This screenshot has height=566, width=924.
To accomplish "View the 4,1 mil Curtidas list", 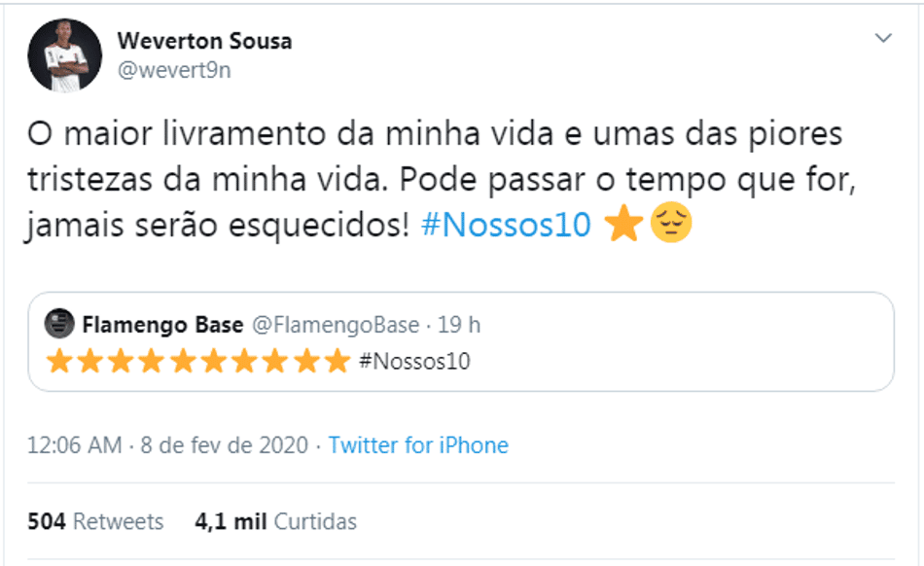I will pyautogui.click(x=276, y=522).
